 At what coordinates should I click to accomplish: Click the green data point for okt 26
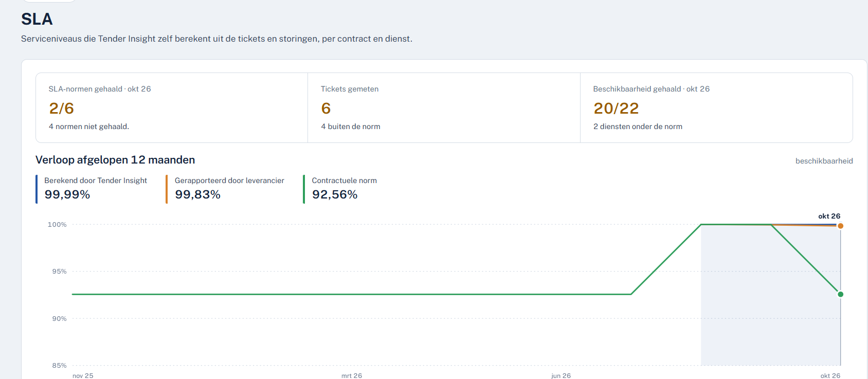pos(840,294)
